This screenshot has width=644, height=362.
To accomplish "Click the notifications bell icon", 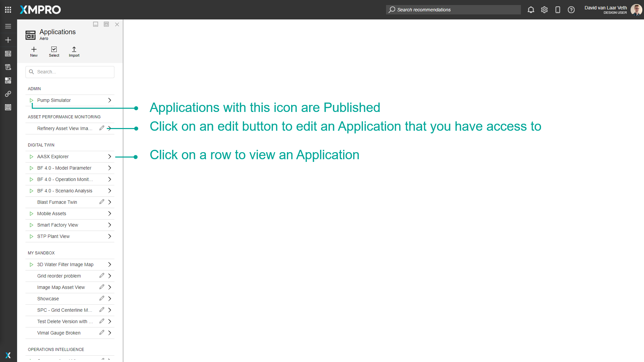I will pos(531,10).
